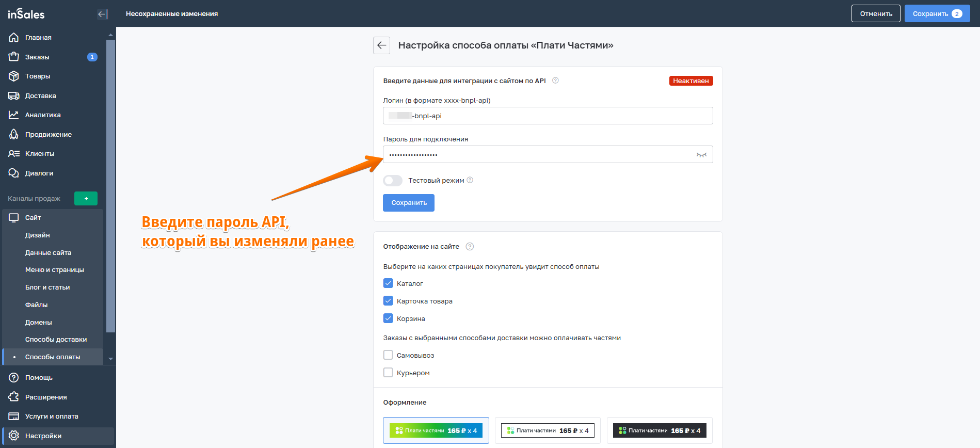Click the help icon beside Тестовый режим
Screen dimensions: 980x448
point(470,180)
